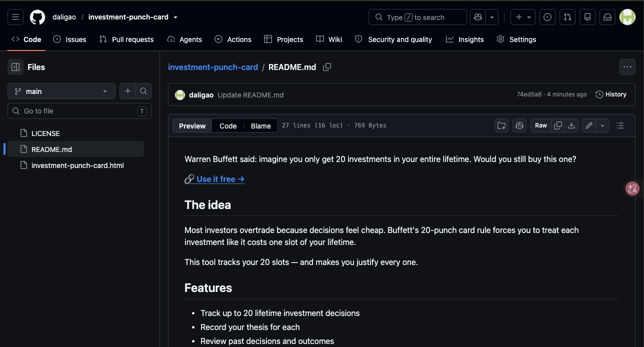The width and height of the screenshot is (644, 347).
Task: Open the Actions tab
Action: (x=233, y=39)
